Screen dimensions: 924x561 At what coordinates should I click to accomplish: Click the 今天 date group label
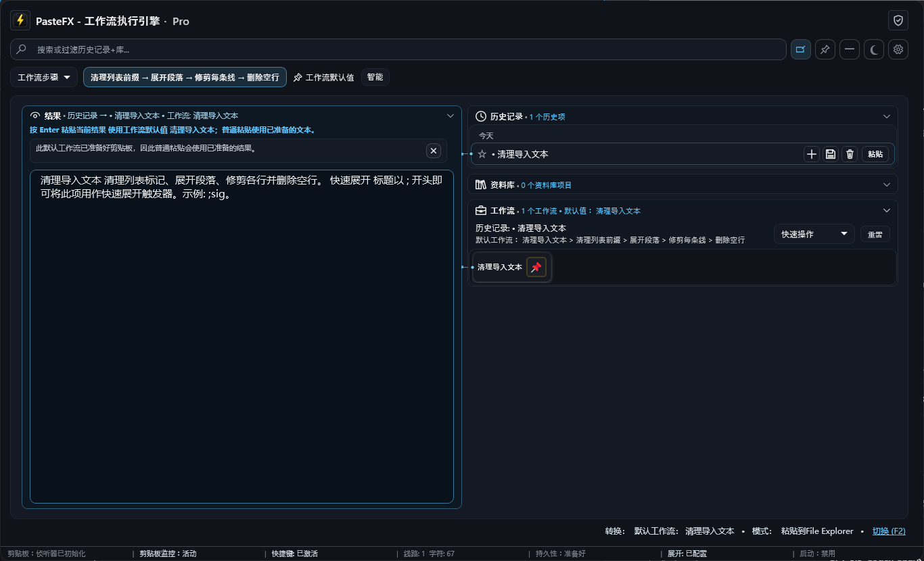coord(486,136)
